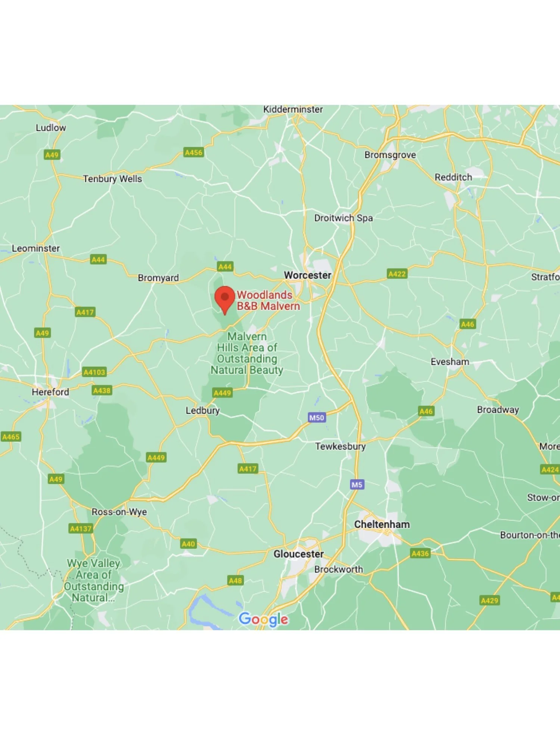Select the Worcester city label
The width and height of the screenshot is (560, 747).
308,275
